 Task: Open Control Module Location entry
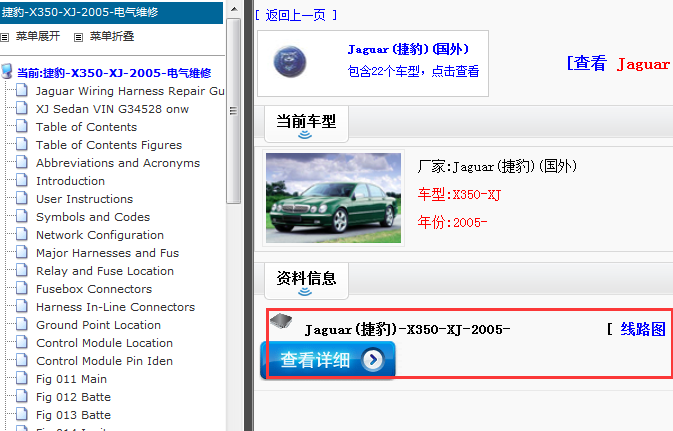[x=104, y=343]
